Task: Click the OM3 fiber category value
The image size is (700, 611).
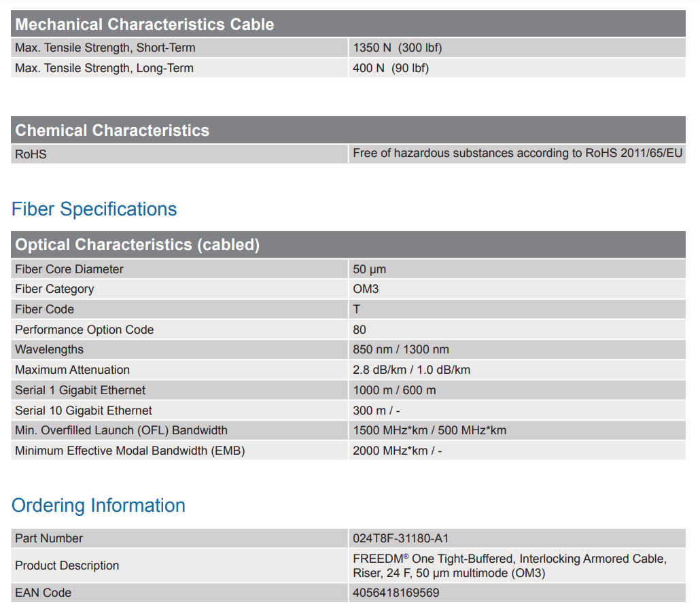Action: [x=366, y=289]
